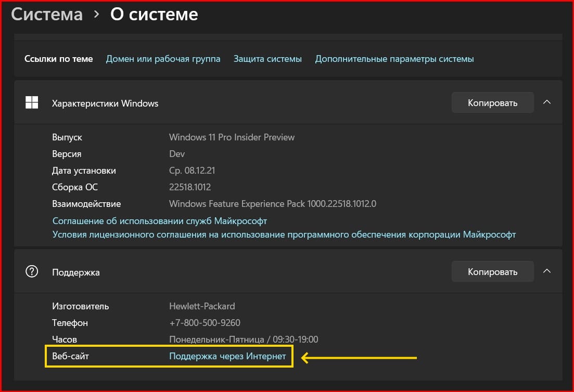Click the Выпуск label
Viewport: 574px width, 392px height.
[x=67, y=137]
